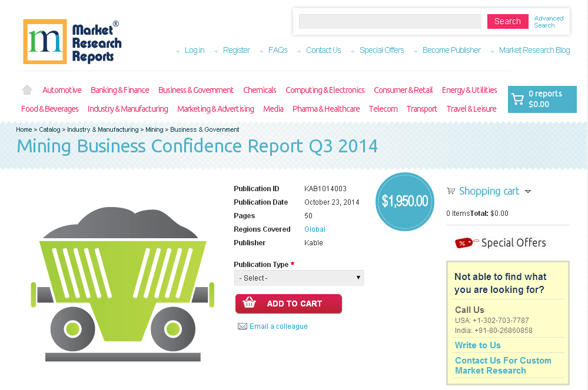The image size is (588, 390).
Task: Open the Global regions covered link
Action: tap(314, 229)
